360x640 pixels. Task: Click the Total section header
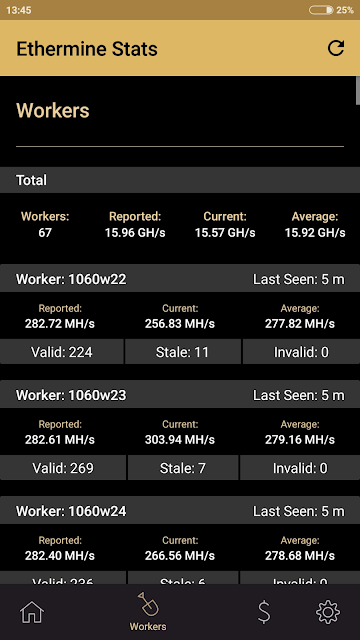tap(180, 180)
